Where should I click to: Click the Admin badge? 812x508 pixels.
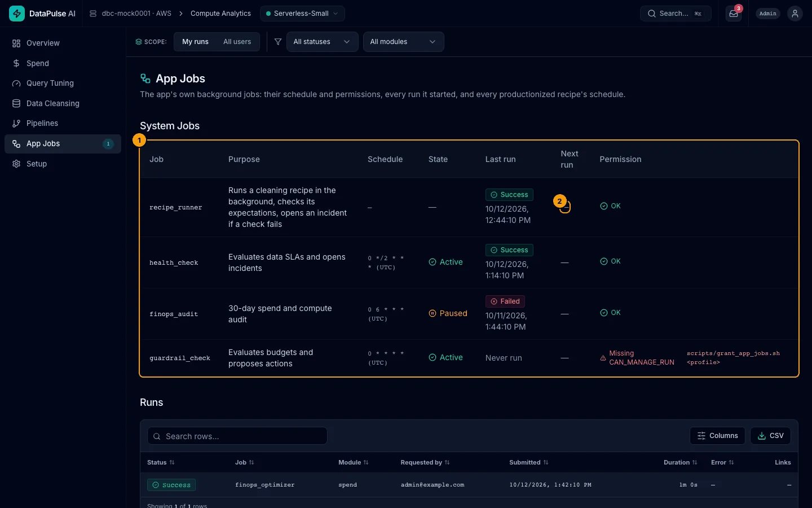(x=768, y=14)
